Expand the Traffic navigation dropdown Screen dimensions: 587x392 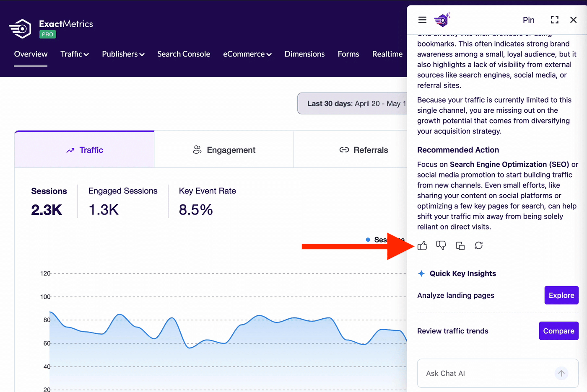coord(75,54)
